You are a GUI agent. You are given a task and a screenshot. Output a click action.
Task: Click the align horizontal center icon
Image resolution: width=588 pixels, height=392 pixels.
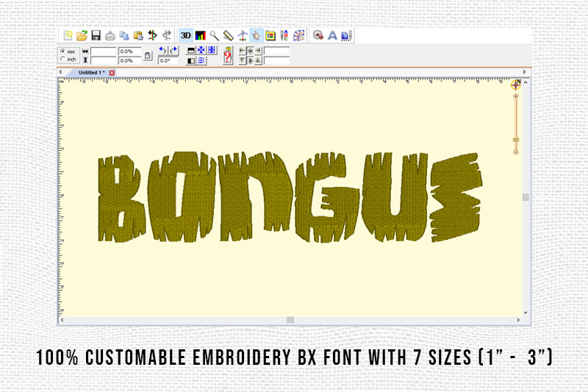(x=250, y=51)
